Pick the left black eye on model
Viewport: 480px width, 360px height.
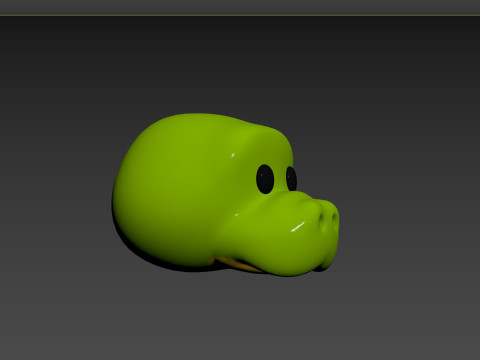[x=265, y=179]
